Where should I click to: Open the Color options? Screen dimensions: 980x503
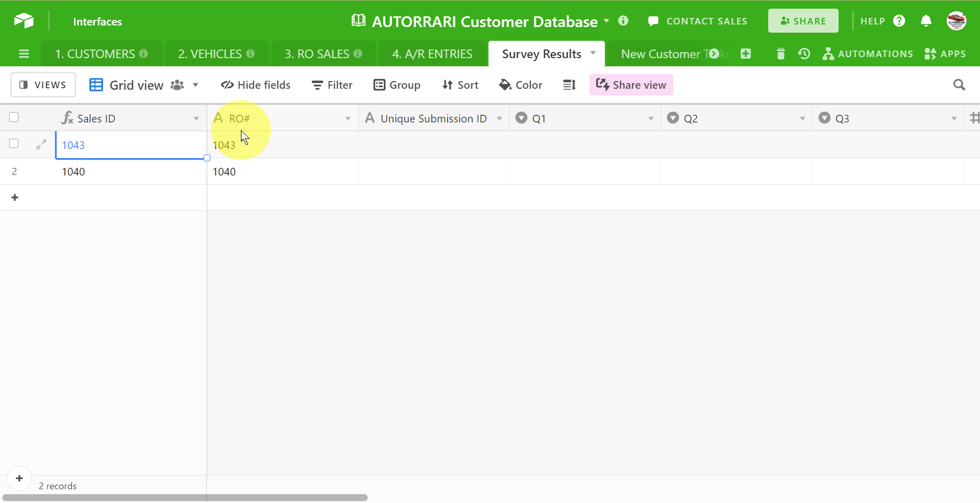pos(521,85)
